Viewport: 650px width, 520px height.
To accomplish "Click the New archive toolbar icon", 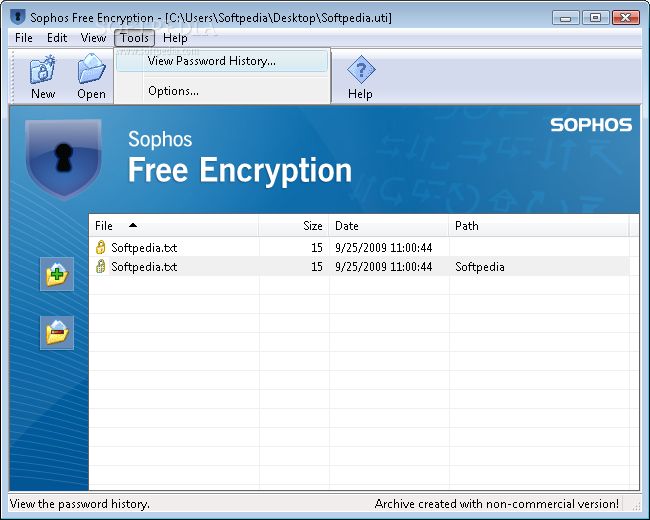I will click(43, 69).
